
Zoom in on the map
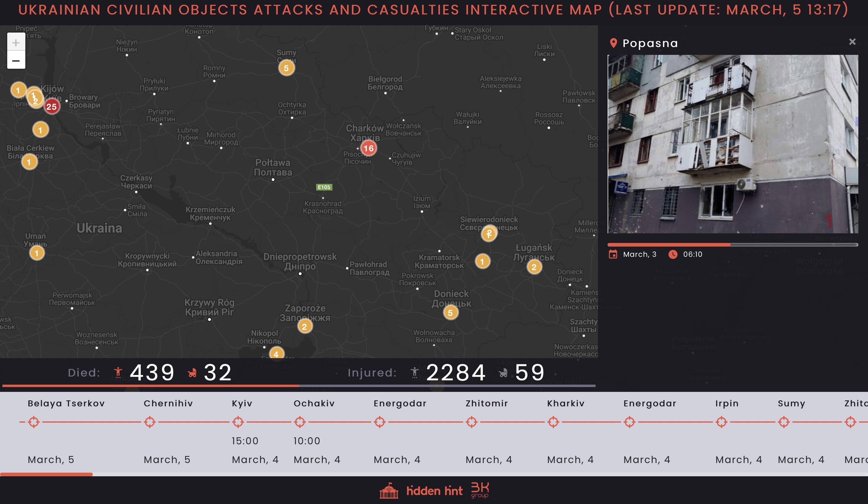tap(16, 43)
